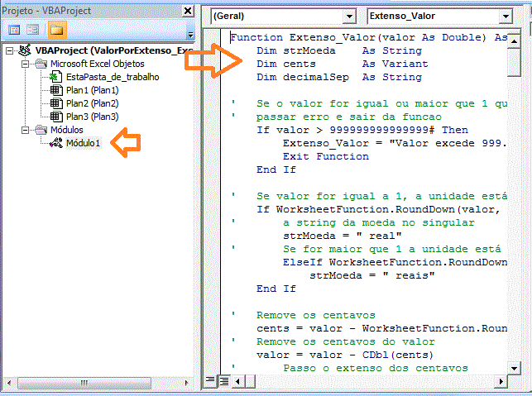
Task: Click code window scroll left arrow
Action: tap(237, 381)
